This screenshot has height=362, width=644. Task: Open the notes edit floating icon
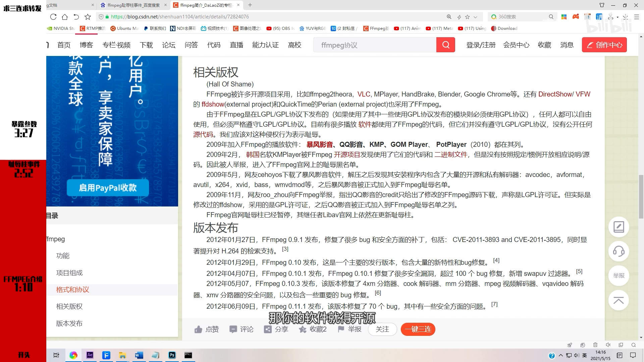(x=619, y=227)
